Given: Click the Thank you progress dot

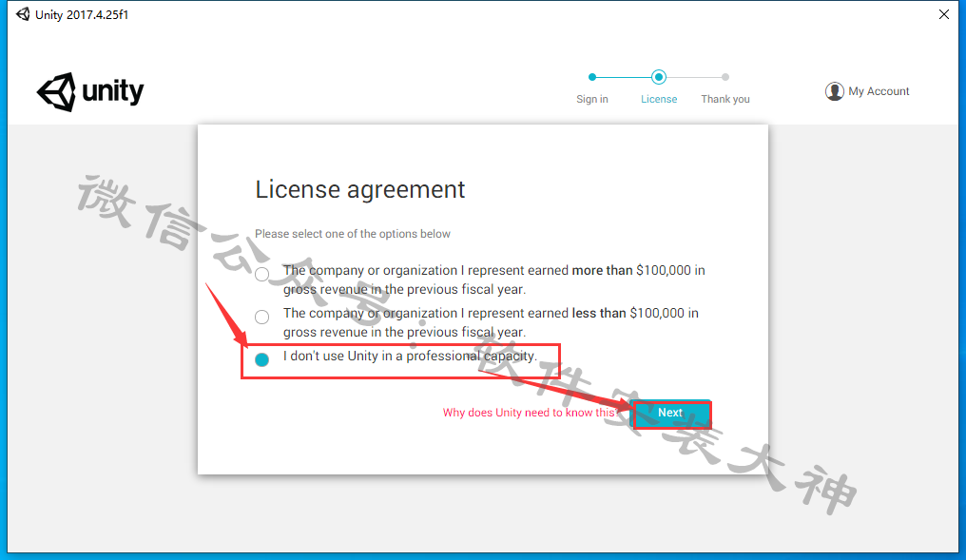Looking at the screenshot, I should pos(725,77).
